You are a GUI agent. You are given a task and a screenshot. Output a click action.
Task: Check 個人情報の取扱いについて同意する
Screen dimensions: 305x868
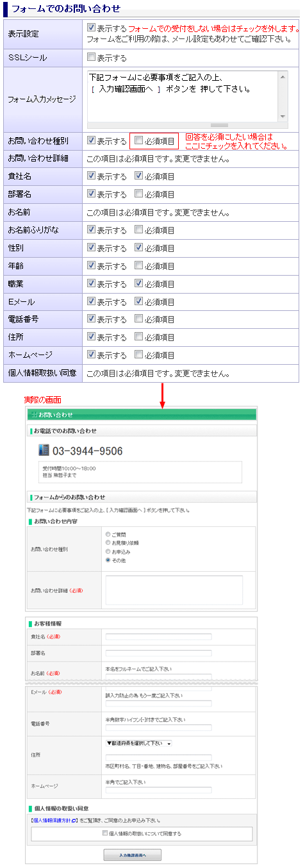[x=106, y=833]
